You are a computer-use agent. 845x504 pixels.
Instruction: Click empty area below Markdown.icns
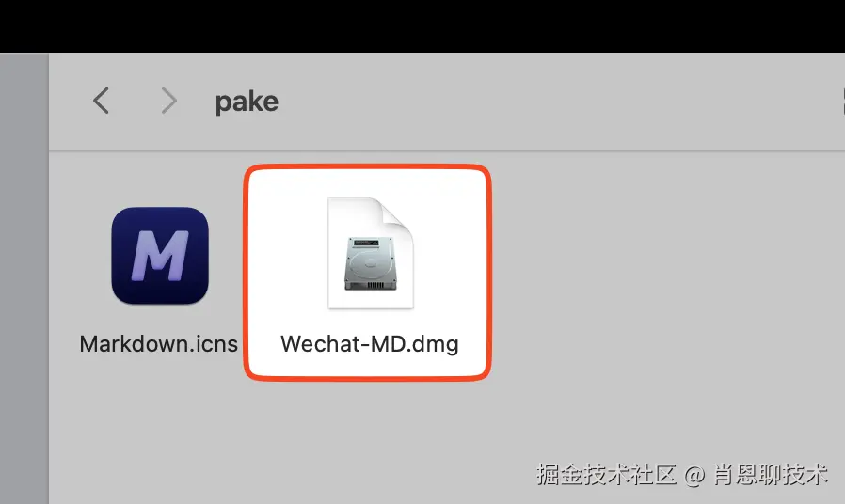tap(158, 420)
